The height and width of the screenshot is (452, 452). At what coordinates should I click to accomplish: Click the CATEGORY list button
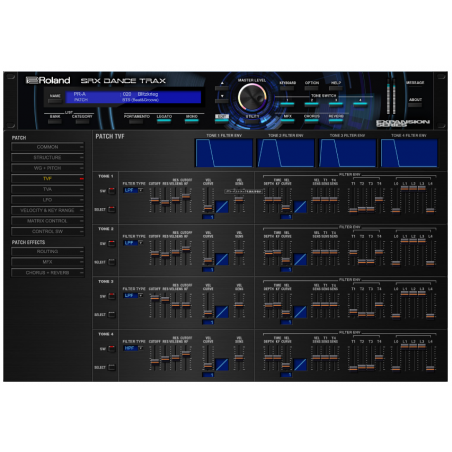point(82,122)
